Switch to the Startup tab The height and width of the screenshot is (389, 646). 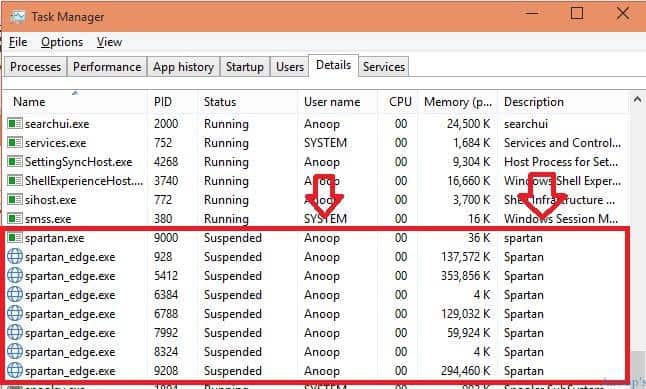click(x=245, y=67)
